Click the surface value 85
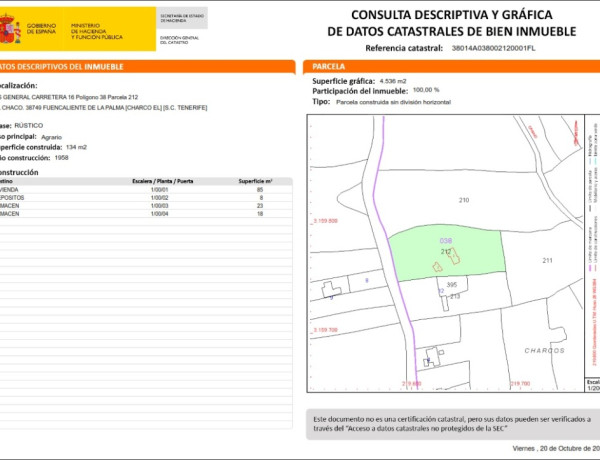The width and height of the screenshot is (600, 460). [260, 190]
